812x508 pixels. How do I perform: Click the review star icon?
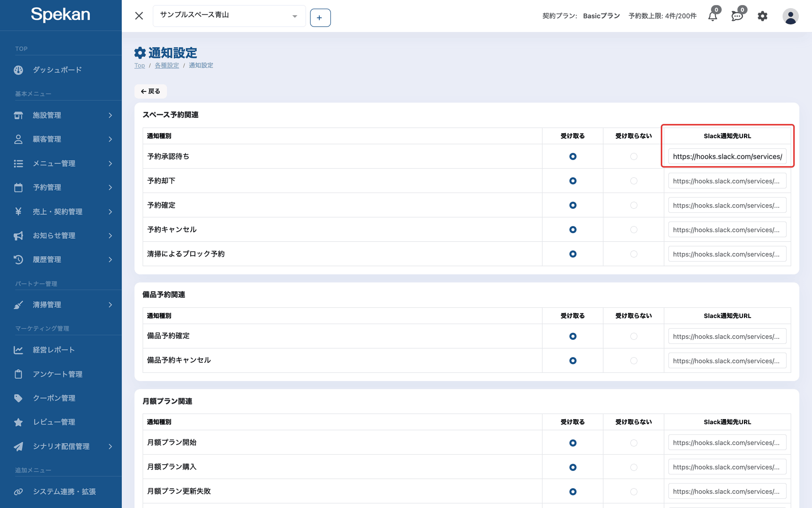coord(18,422)
